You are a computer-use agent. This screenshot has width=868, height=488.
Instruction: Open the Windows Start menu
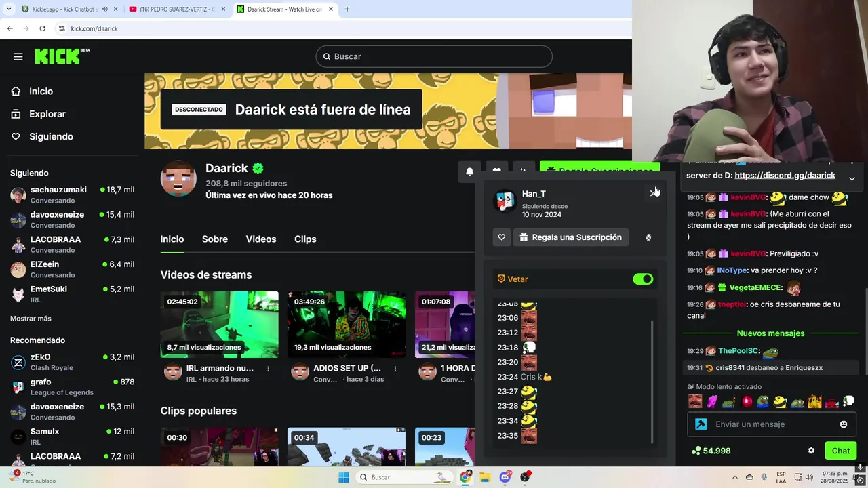(x=344, y=477)
